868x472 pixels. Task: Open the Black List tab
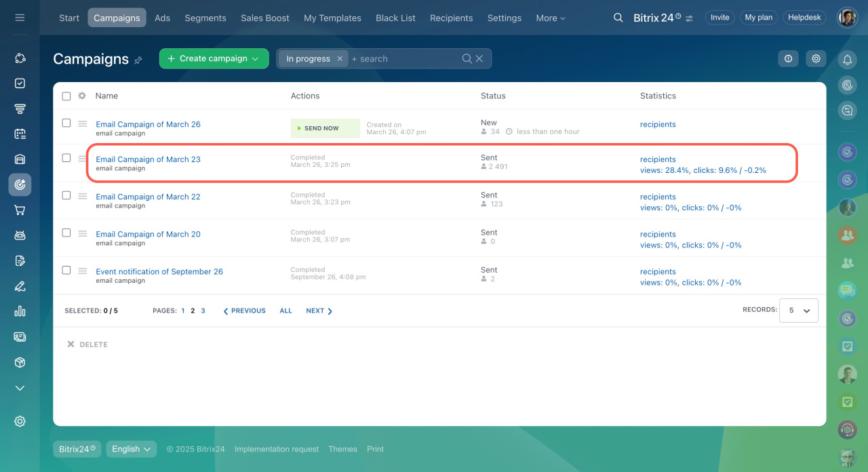coord(396,18)
